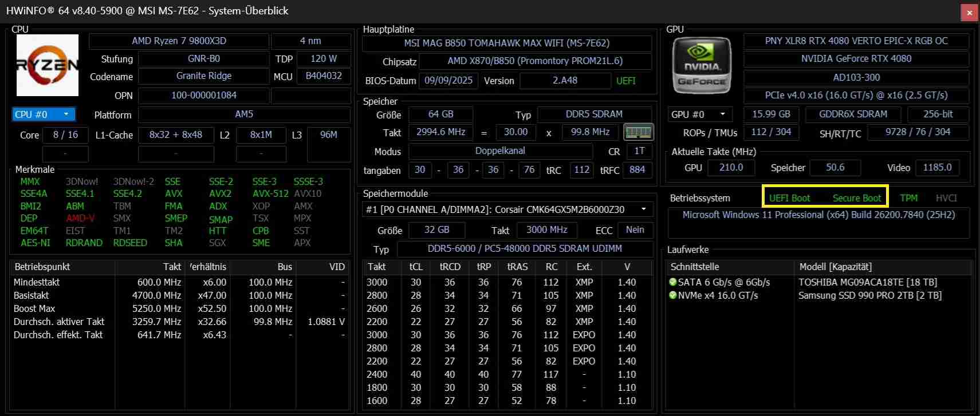
Task: Click the TPM indicator
Action: [909, 198]
